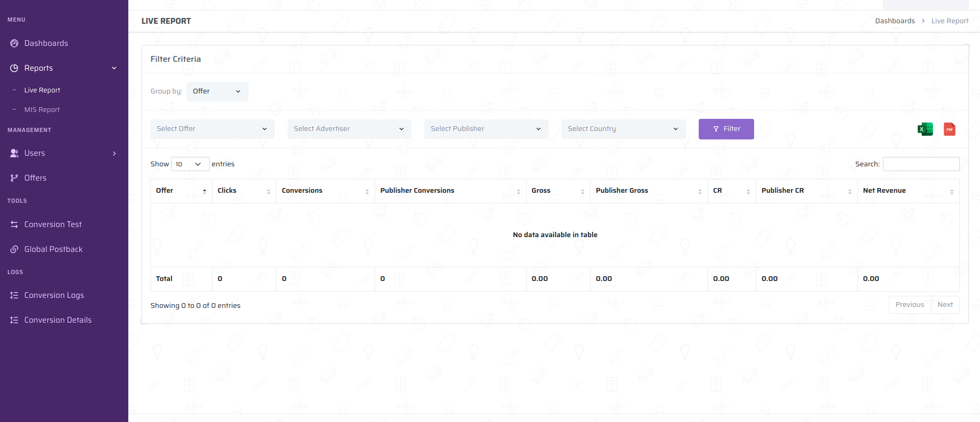The height and width of the screenshot is (422, 980).
Task: Click the Next pagination button
Action: tap(945, 305)
